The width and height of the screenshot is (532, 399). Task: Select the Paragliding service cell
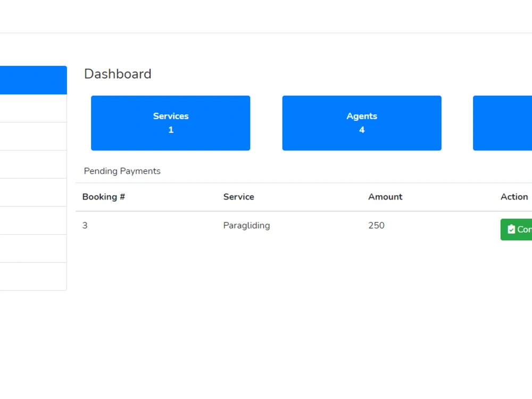247,225
